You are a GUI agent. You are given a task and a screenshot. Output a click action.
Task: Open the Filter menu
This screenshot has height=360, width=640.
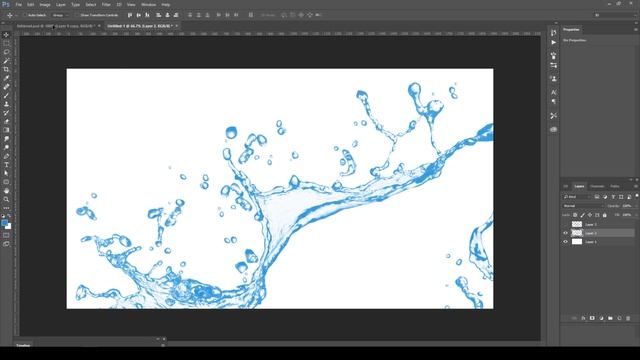106,4
